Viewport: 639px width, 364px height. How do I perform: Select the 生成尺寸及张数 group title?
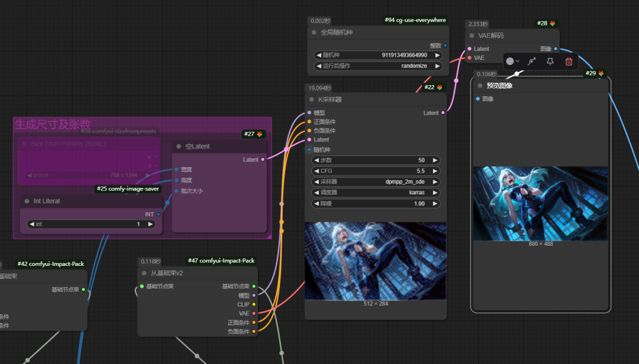tap(53, 124)
